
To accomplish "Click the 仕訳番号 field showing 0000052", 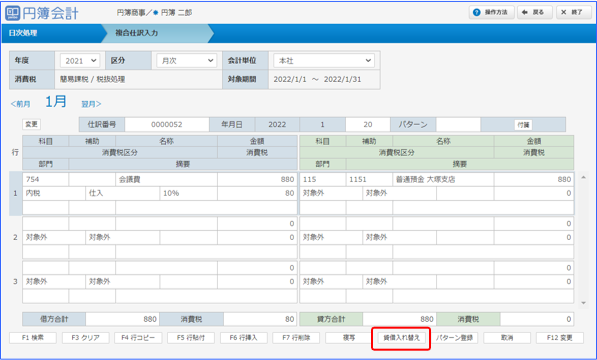I will 167,124.
